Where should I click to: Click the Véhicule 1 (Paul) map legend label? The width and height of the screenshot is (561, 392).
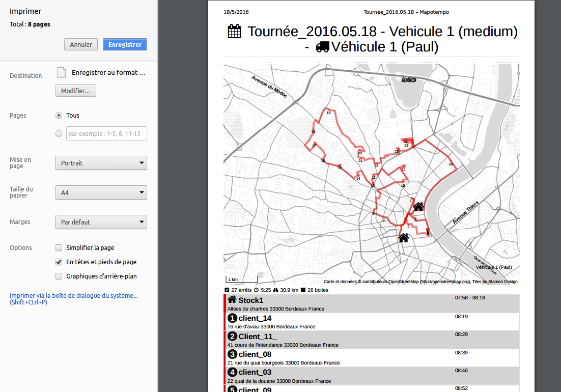[494, 267]
